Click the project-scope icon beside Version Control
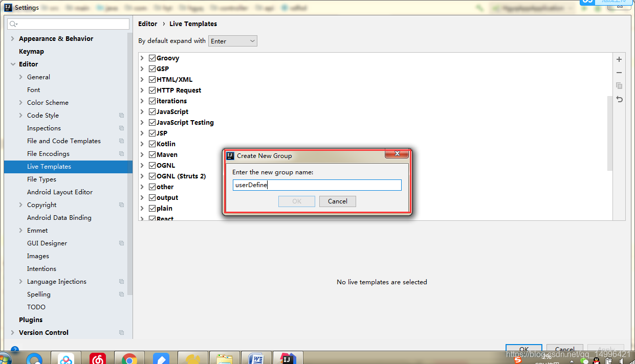This screenshot has width=635, height=364. pyautogui.click(x=121, y=333)
